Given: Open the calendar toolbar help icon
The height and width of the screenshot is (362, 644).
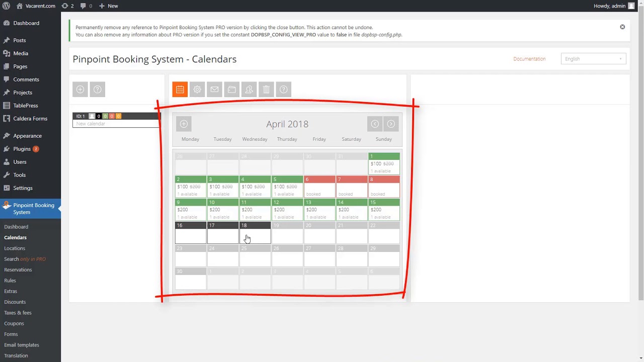Looking at the screenshot, I should (284, 89).
